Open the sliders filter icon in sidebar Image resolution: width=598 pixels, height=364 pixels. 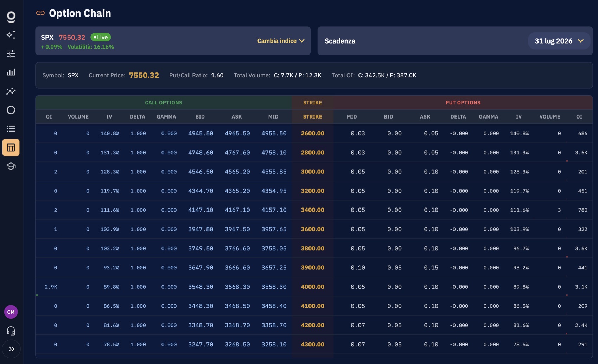click(11, 53)
